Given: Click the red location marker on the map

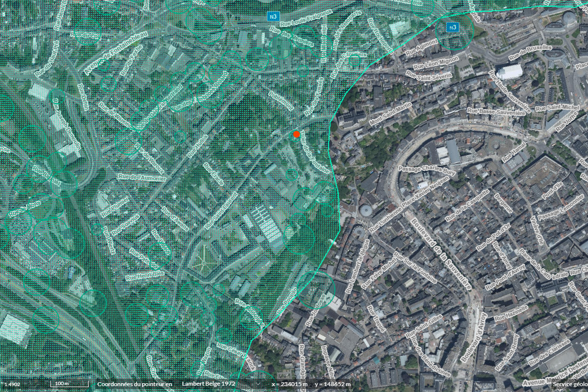Looking at the screenshot, I should tap(296, 134).
